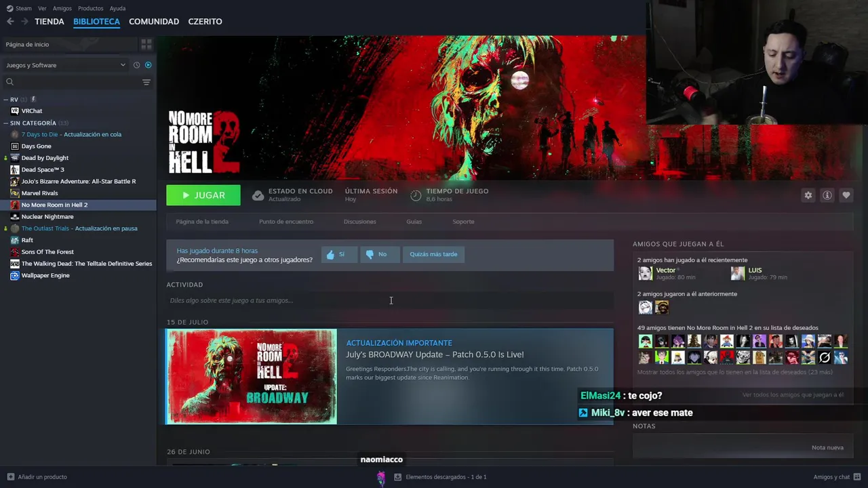Click Marvel Rivals game icon
868x488 pixels.
15,193
